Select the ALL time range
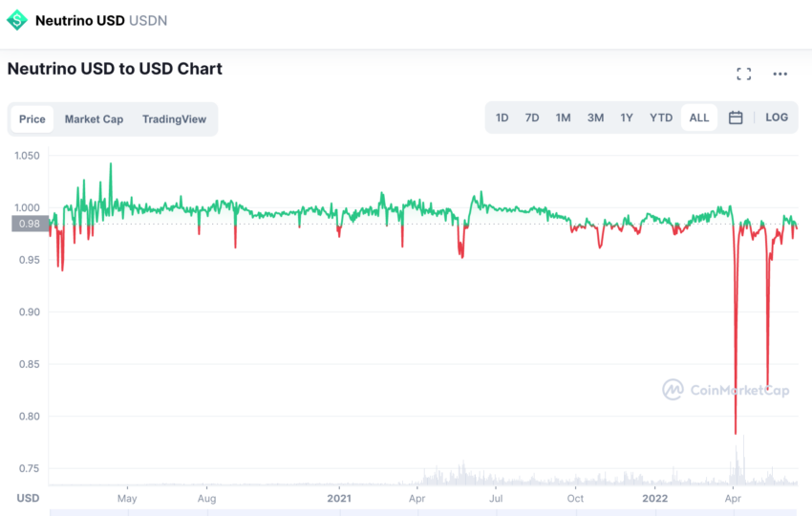 [x=699, y=118]
